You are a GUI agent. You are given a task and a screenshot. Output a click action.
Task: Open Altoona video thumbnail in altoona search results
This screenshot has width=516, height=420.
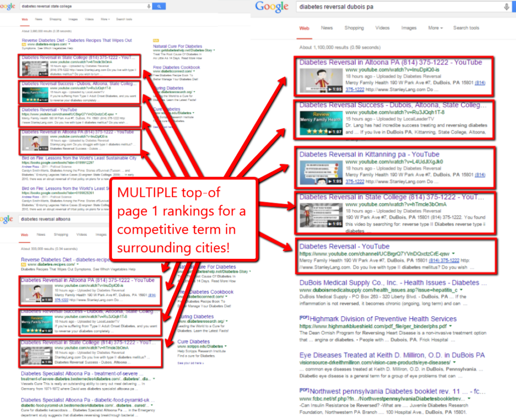[37, 294]
